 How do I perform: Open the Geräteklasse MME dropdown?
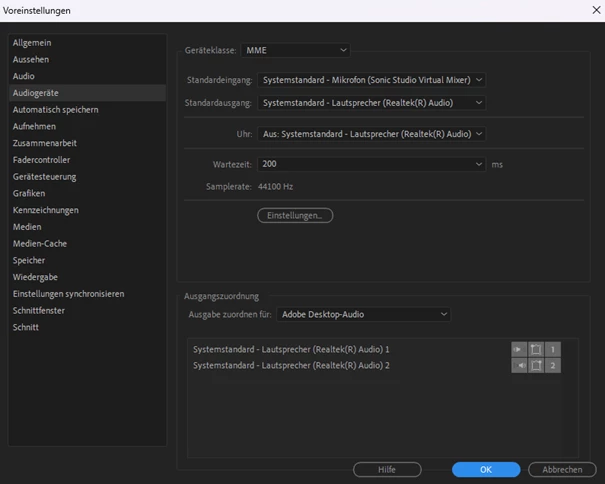coord(296,50)
